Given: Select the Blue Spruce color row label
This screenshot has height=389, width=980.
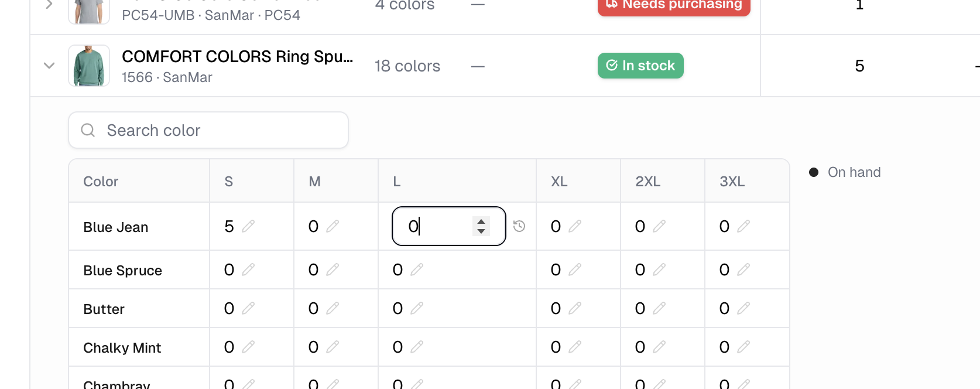Looking at the screenshot, I should coord(123,271).
